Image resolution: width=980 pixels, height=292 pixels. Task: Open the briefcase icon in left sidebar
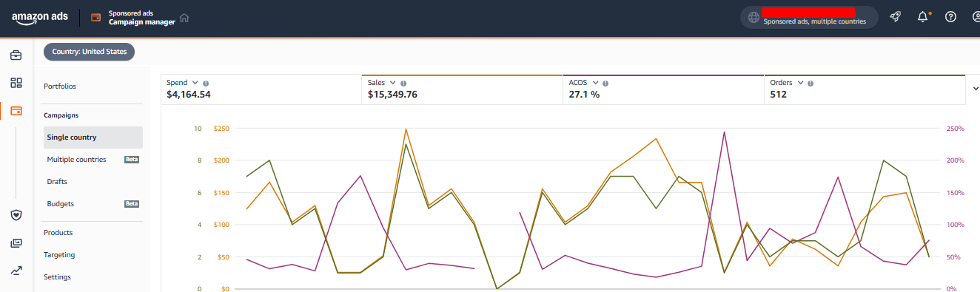click(16, 55)
